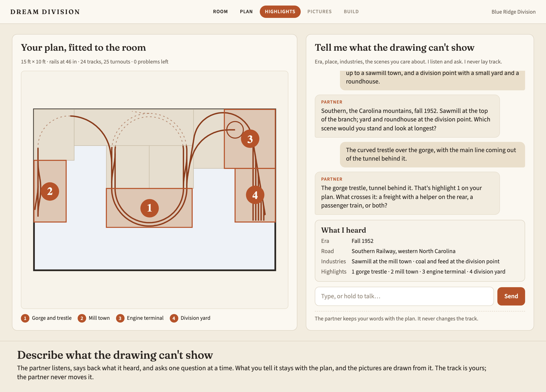This screenshot has height=392, width=546.
Task: Click highlight marker 1 on the plan
Action: [150, 208]
